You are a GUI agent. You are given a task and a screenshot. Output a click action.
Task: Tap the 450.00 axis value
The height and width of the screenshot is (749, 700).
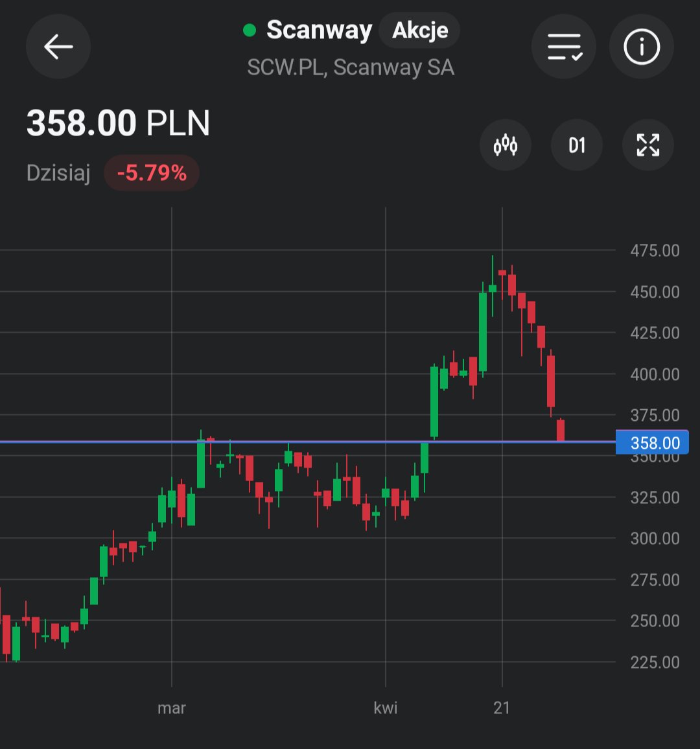pyautogui.click(x=655, y=291)
